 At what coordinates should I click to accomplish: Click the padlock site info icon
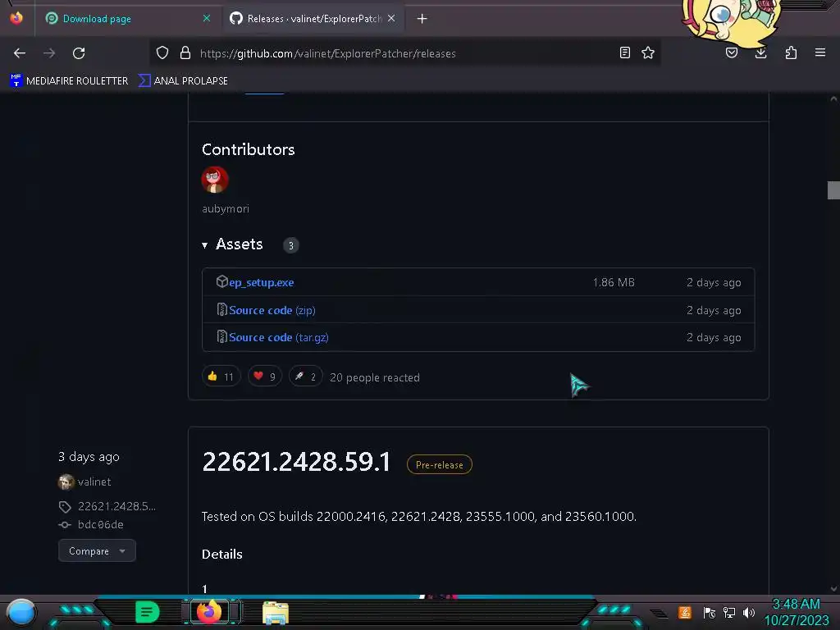click(x=185, y=52)
